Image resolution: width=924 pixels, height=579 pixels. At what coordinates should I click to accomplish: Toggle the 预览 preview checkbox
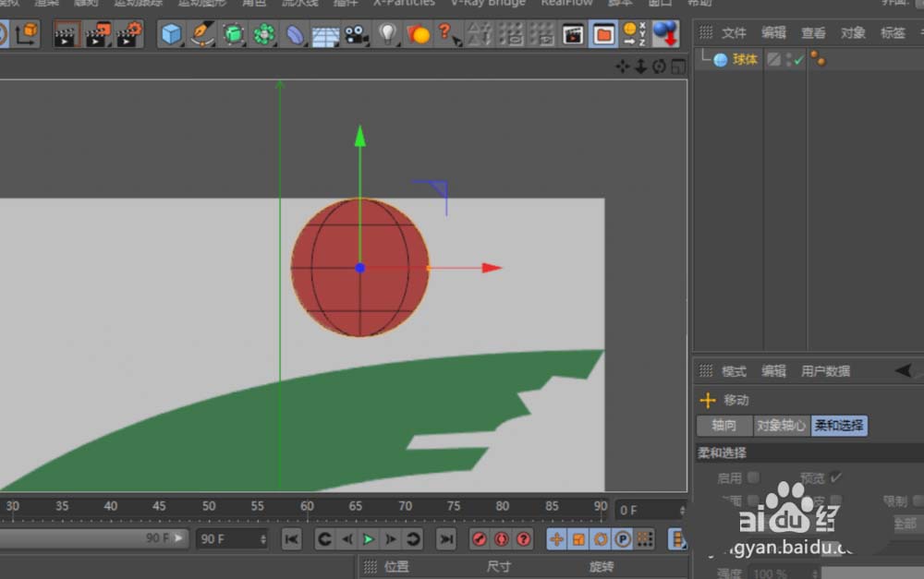click(835, 477)
